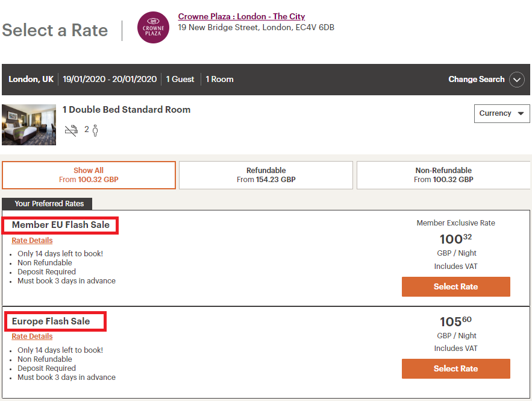Screen dimensions: 532x401
Task: Click the Europe Flash Sale title
Action: tap(51, 321)
